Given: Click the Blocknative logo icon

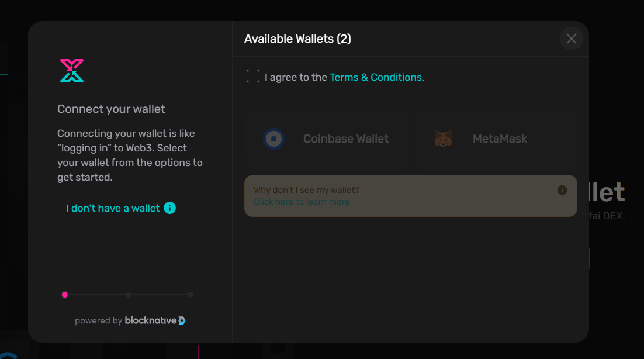Looking at the screenshot, I should (182, 321).
